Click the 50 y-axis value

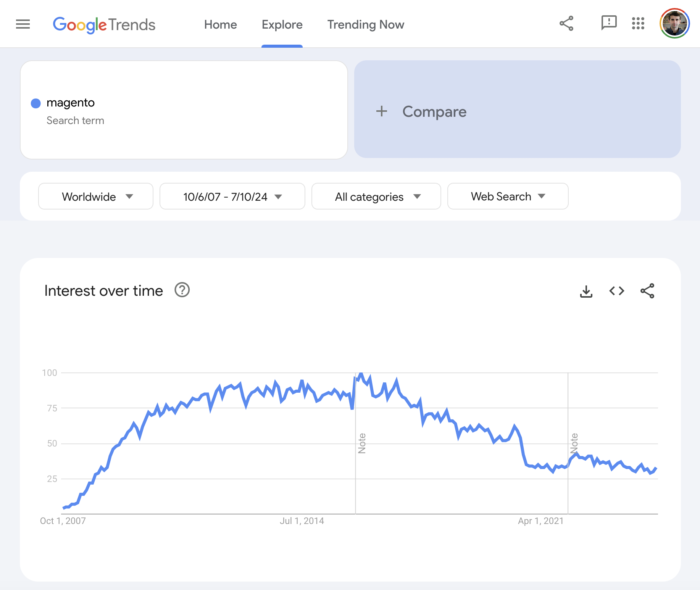52,443
